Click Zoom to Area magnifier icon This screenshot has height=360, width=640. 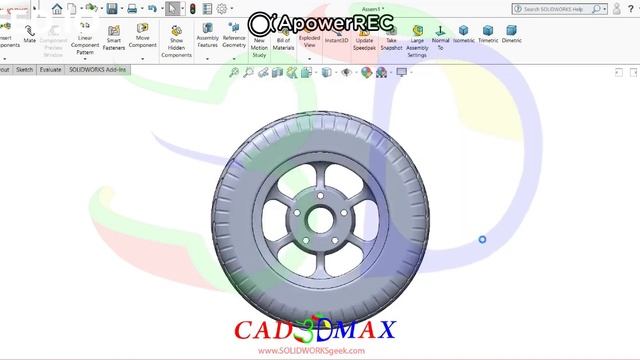pos(248,73)
